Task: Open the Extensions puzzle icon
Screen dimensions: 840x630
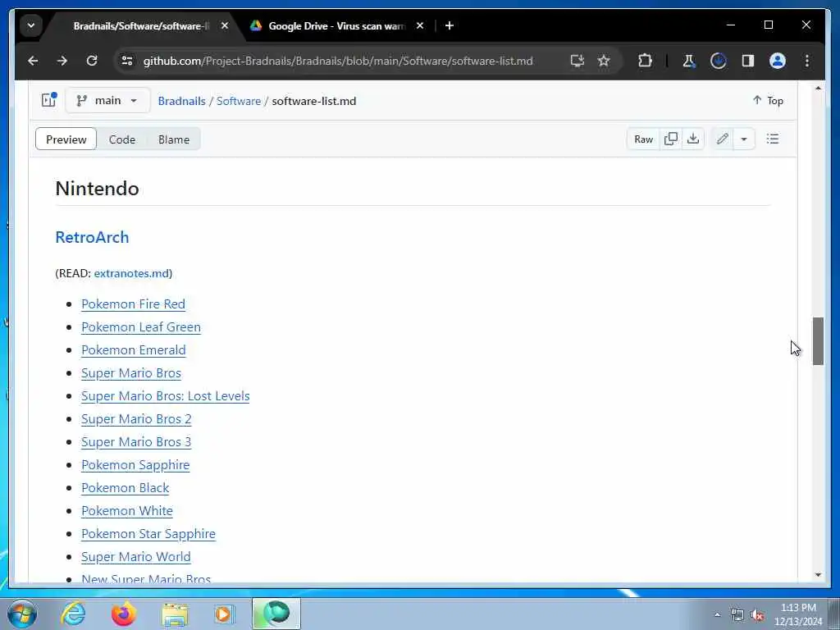Action: pyautogui.click(x=645, y=61)
